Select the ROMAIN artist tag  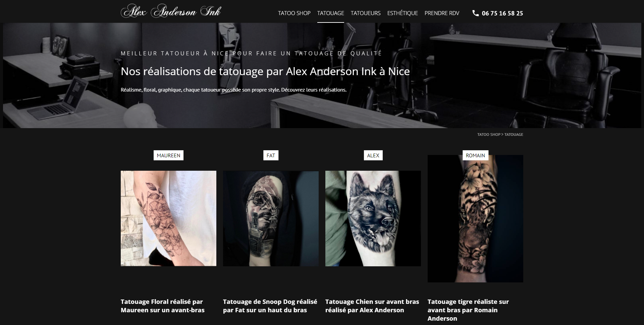point(475,155)
